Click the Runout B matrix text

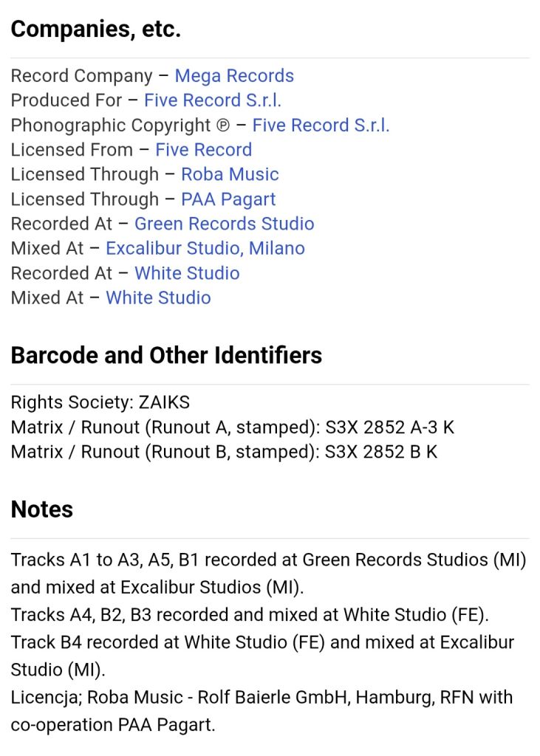point(224,452)
